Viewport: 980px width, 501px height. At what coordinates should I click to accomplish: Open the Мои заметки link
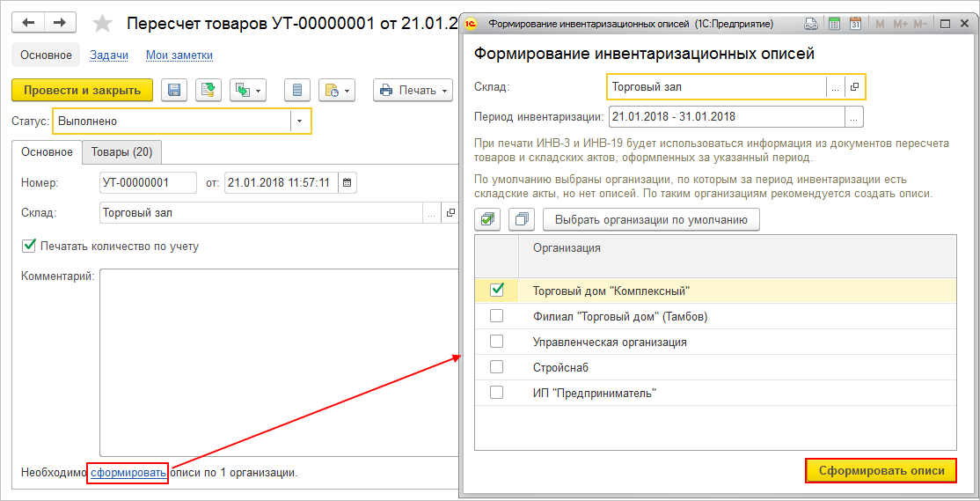(179, 55)
